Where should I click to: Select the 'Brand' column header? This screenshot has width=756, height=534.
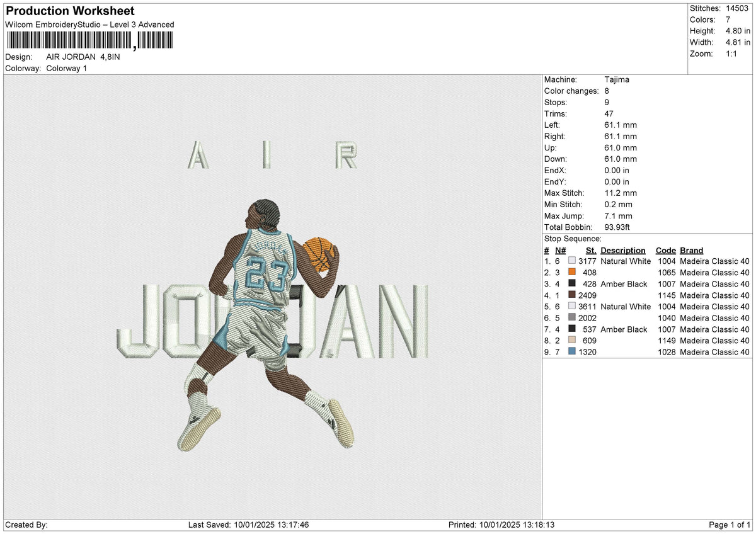coord(692,250)
